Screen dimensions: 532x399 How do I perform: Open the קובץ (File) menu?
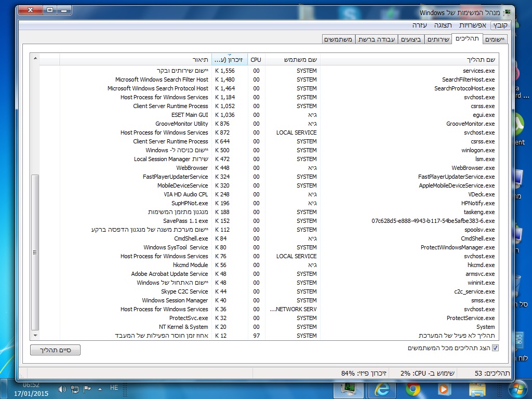500,25
